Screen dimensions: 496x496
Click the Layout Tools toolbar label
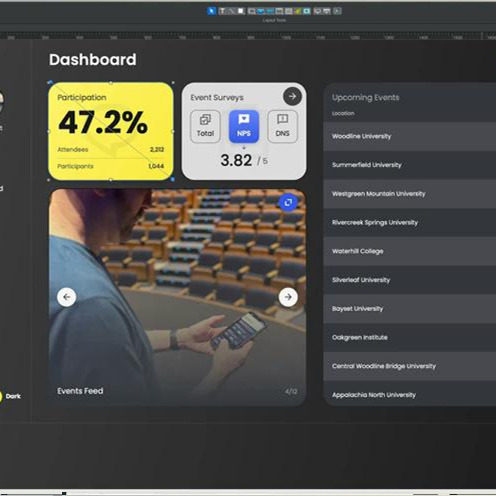274,20
